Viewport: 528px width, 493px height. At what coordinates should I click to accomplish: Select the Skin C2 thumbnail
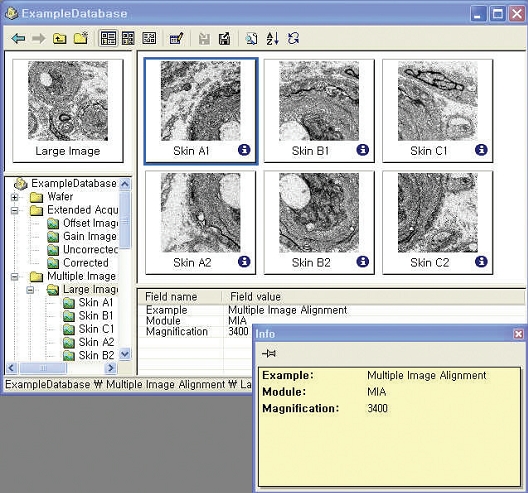(437, 223)
